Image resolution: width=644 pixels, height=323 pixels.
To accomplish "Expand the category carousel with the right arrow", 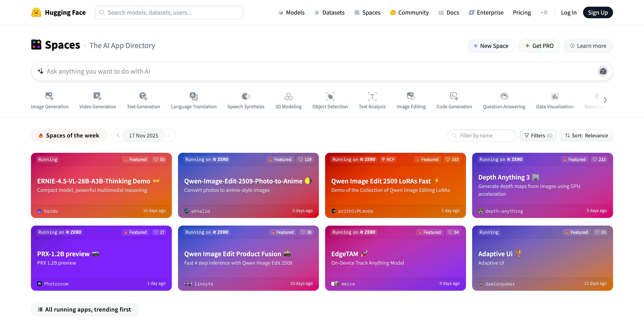I will click(x=605, y=100).
